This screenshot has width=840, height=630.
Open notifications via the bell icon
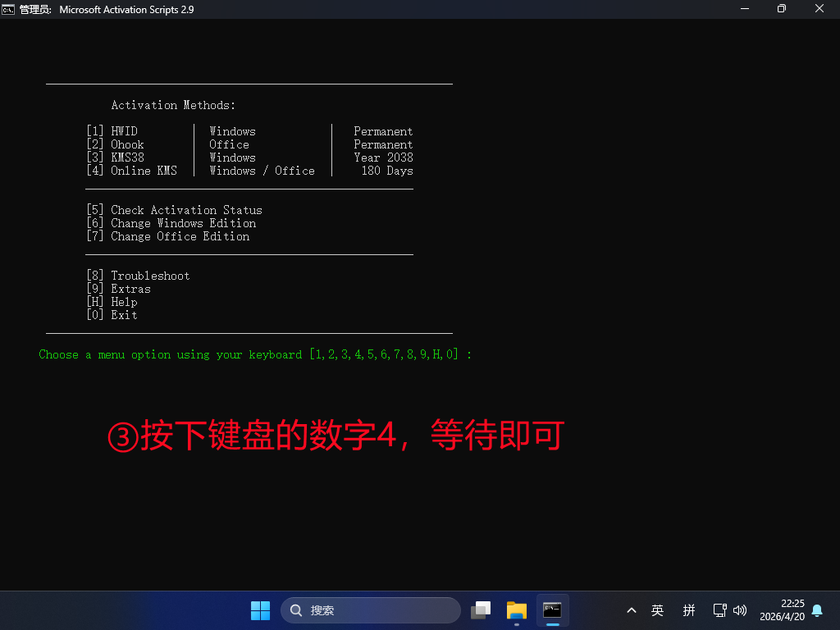[817, 610]
